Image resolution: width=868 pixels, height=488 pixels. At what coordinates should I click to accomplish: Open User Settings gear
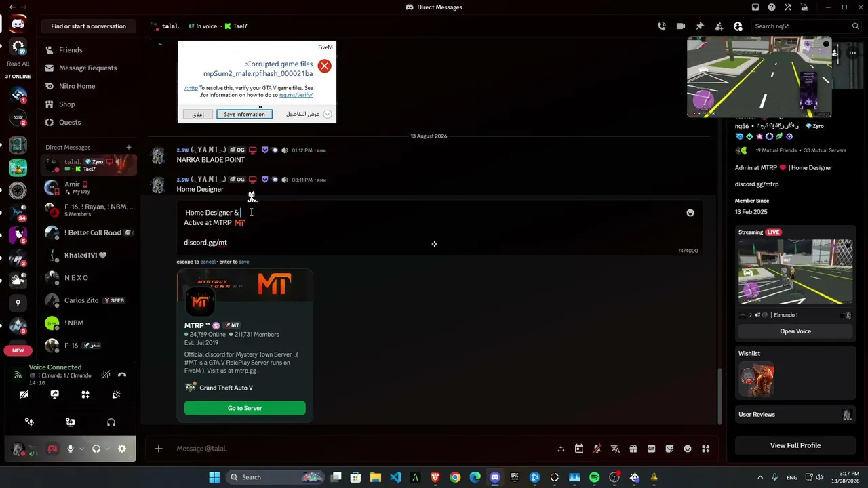click(x=122, y=449)
